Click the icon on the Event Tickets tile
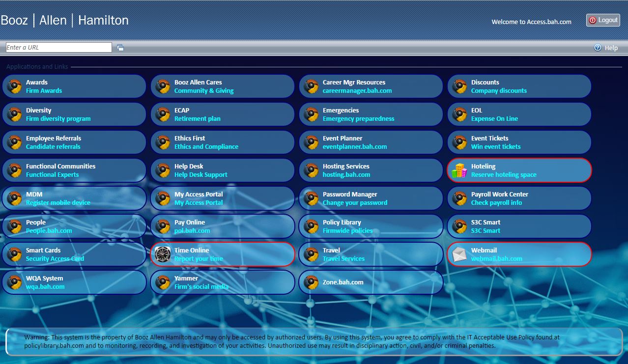Screen dimensions: 628x364 (x=459, y=142)
